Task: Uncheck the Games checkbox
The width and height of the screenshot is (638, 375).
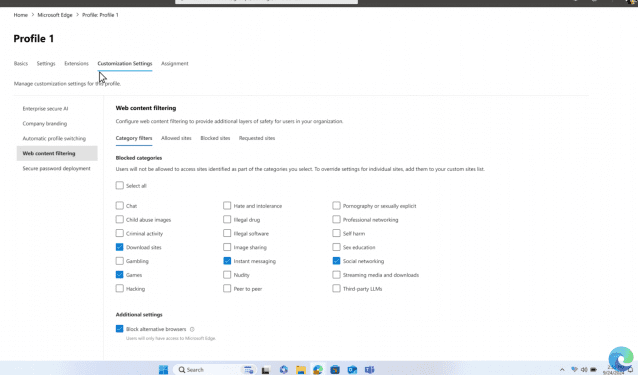Action: pos(119,275)
